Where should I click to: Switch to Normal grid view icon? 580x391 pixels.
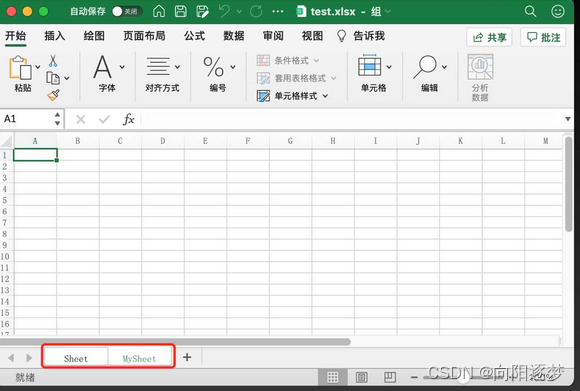tap(333, 377)
